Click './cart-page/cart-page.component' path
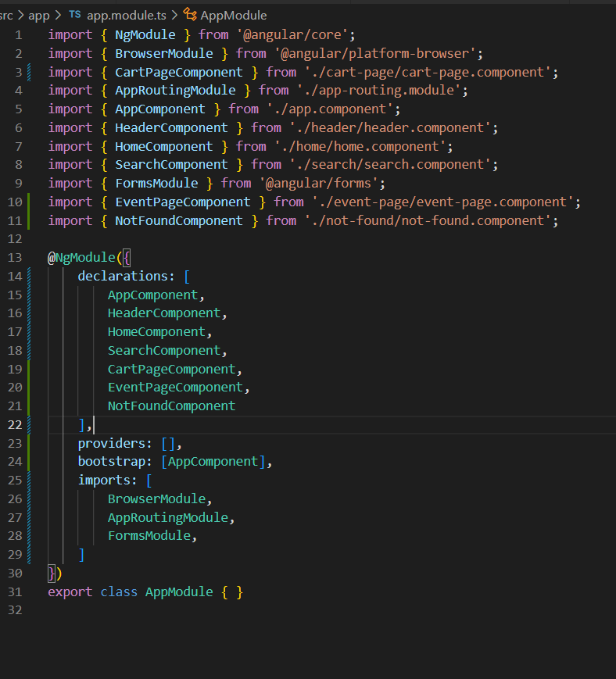This screenshot has height=679, width=616. (x=428, y=73)
